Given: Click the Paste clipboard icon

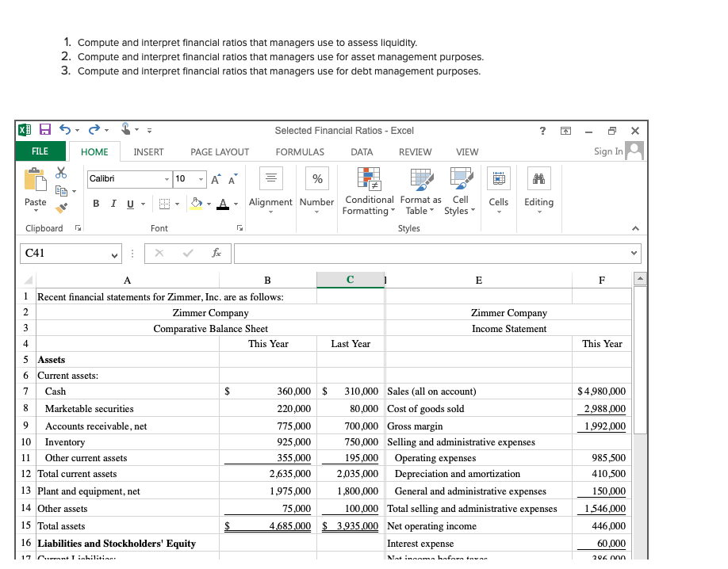Looking at the screenshot, I should pyautogui.click(x=35, y=179).
